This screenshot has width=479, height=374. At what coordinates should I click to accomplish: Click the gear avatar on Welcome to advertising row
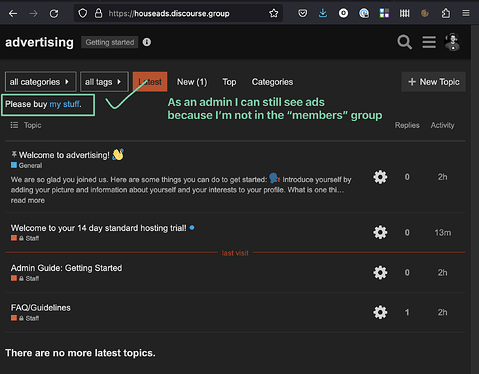coord(380,177)
